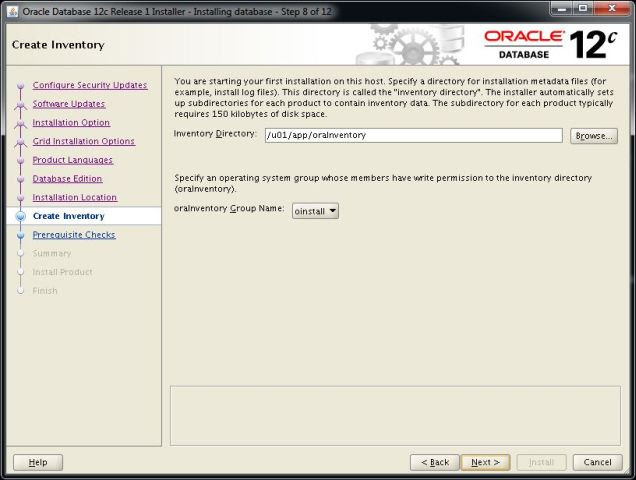The image size is (636, 480).
Task: Click the message area at bottom
Action: 395,415
